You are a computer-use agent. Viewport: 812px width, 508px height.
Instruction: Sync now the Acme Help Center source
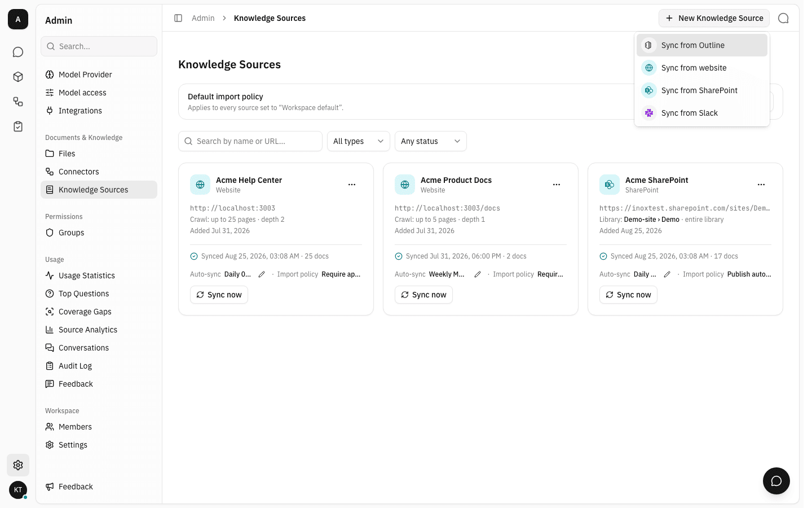click(x=219, y=295)
